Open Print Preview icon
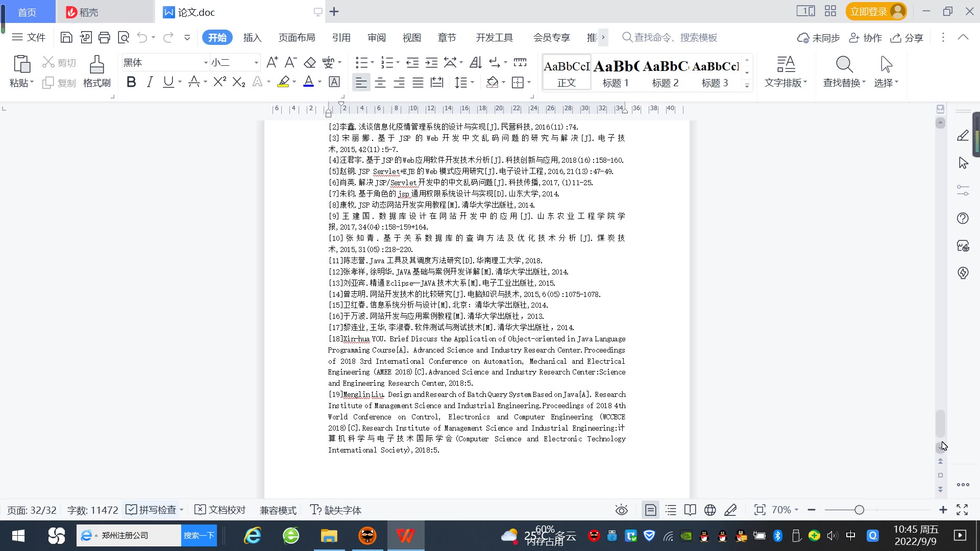Image resolution: width=980 pixels, height=551 pixels. coord(124,37)
